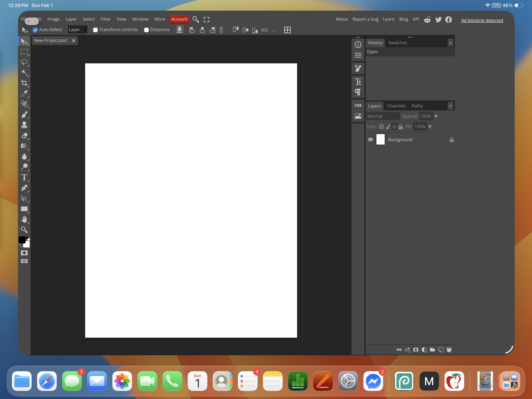Open the Brush settings panel icon
Screen dimensions: 532x399
click(x=358, y=68)
